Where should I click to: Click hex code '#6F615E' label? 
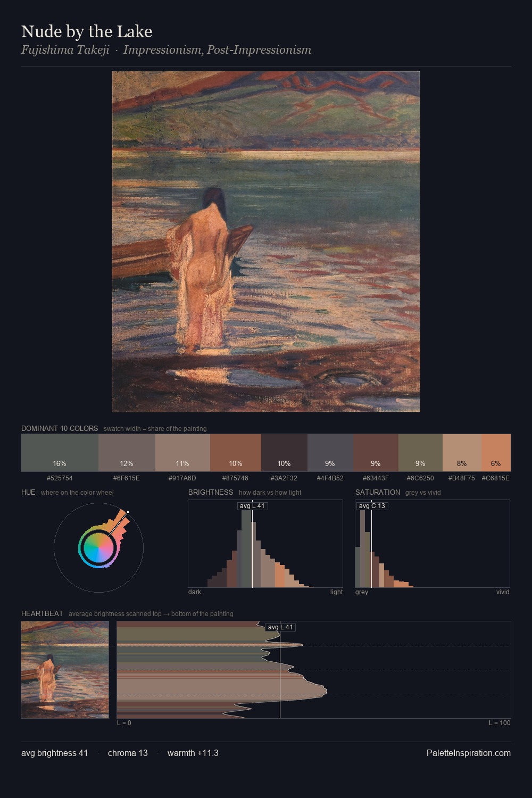(x=127, y=478)
